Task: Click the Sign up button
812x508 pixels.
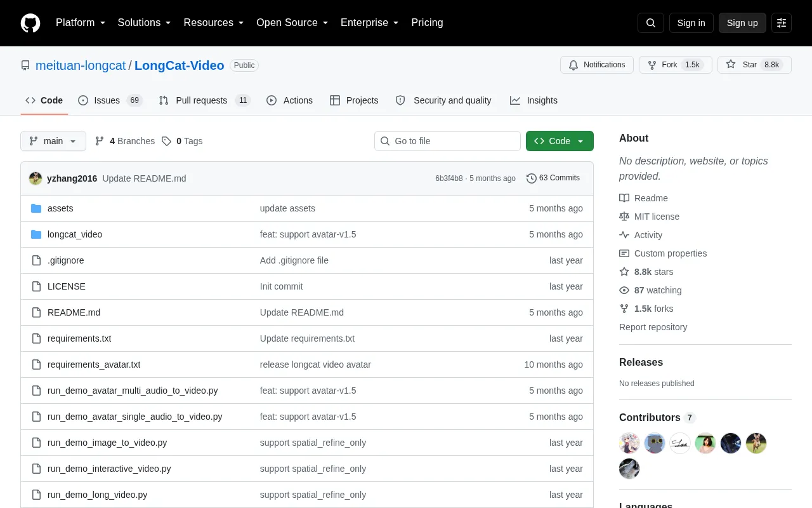Action: pyautogui.click(x=742, y=23)
